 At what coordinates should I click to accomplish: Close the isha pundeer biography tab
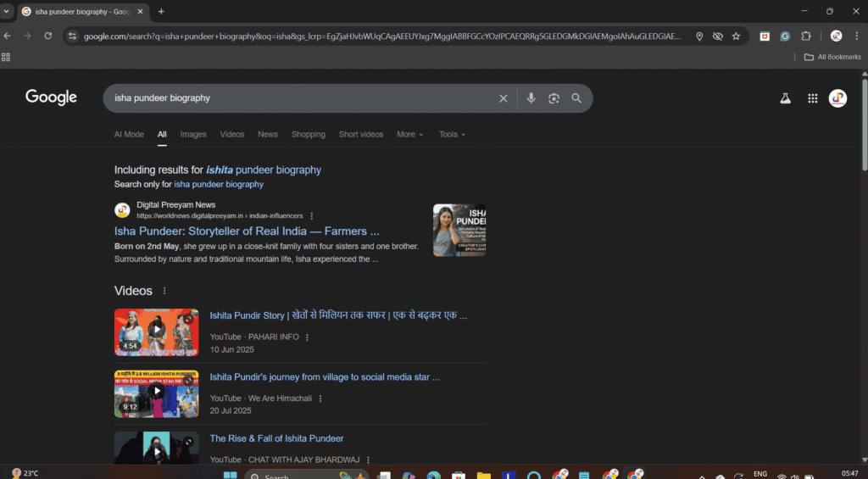[x=140, y=12]
